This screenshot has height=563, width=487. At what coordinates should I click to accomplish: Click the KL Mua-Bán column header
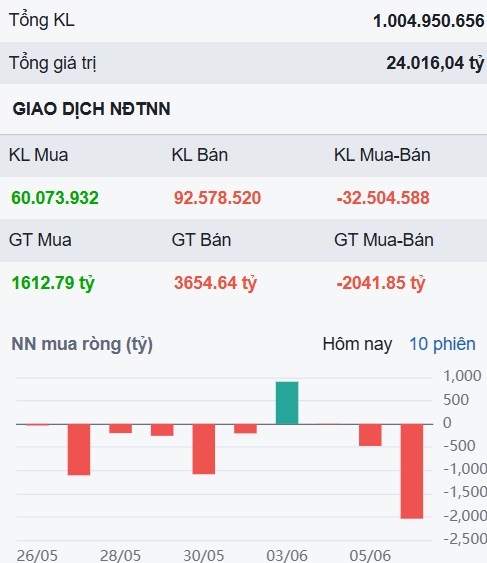[382, 155]
